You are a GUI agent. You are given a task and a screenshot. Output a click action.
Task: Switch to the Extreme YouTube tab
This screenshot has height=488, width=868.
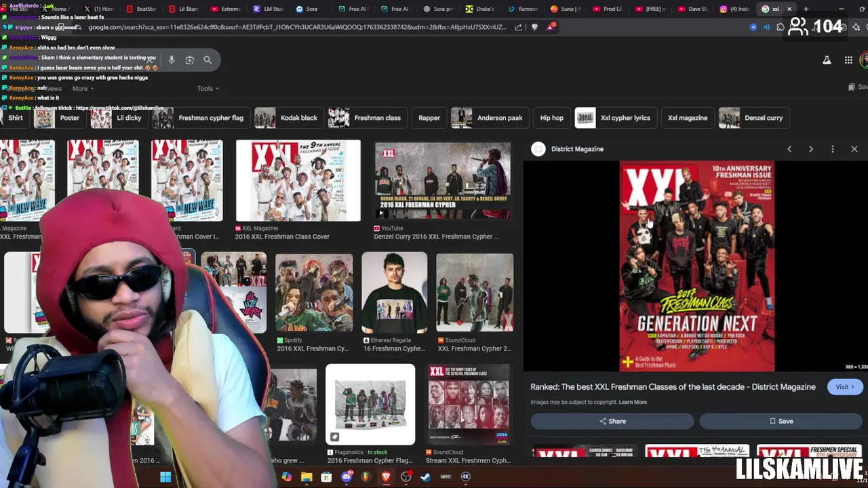(x=226, y=9)
